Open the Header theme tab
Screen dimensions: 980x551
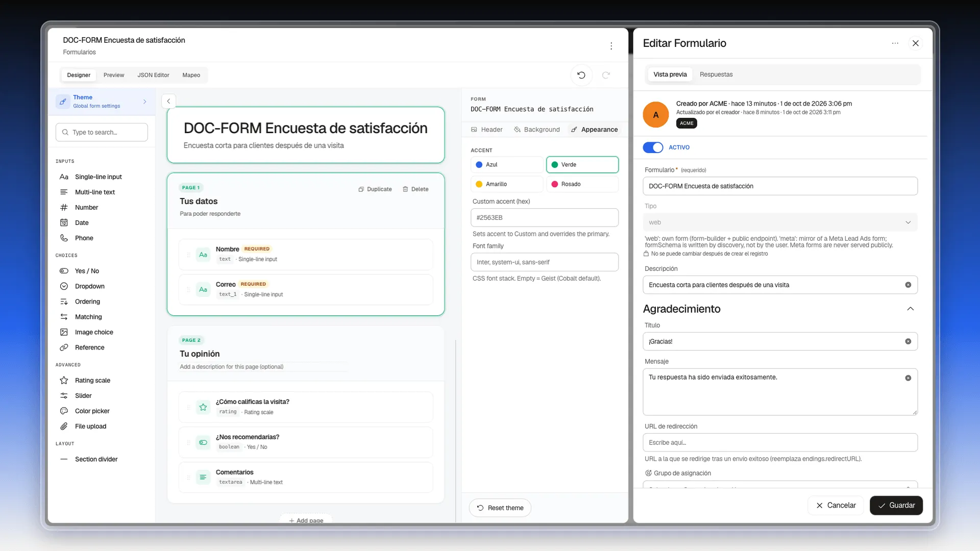coord(486,130)
